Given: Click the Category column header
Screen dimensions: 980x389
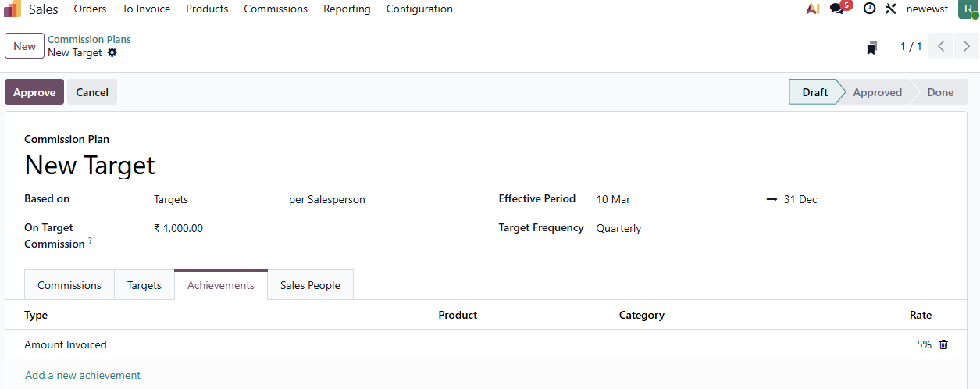Looking at the screenshot, I should coord(642,315).
